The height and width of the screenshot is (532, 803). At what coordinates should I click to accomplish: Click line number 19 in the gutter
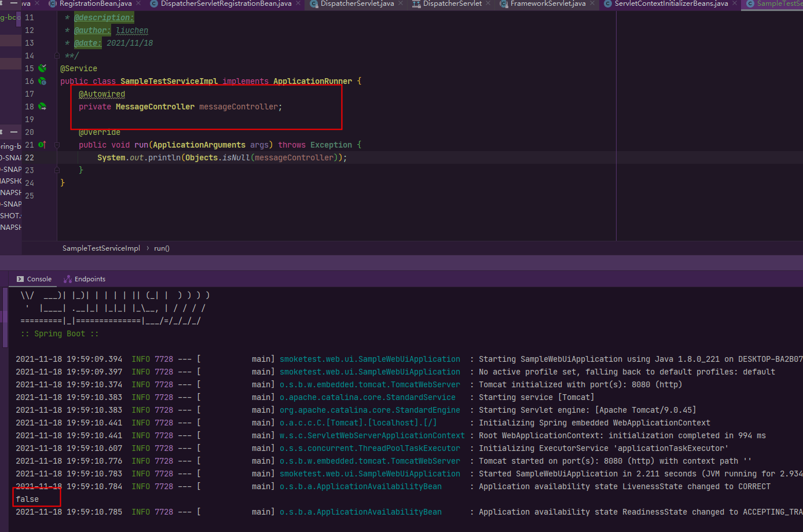pos(30,119)
